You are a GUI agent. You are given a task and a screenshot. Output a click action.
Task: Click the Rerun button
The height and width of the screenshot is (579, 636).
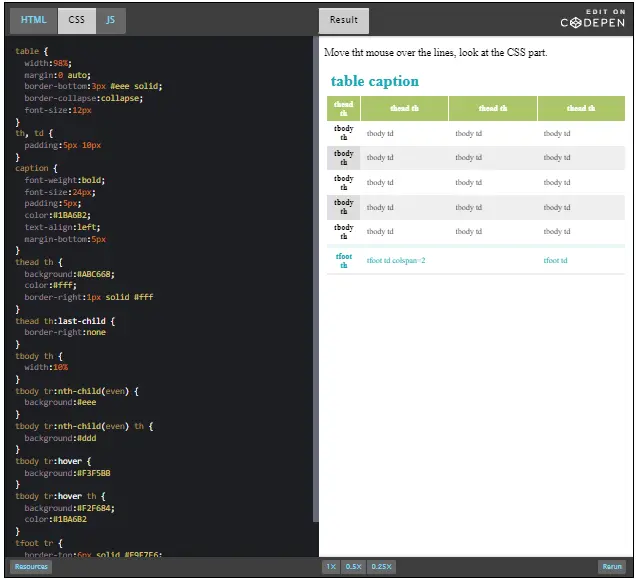coord(612,566)
